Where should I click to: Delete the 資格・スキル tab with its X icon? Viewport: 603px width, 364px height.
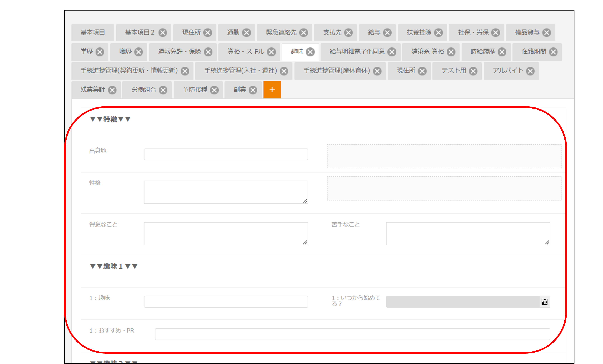[271, 52]
